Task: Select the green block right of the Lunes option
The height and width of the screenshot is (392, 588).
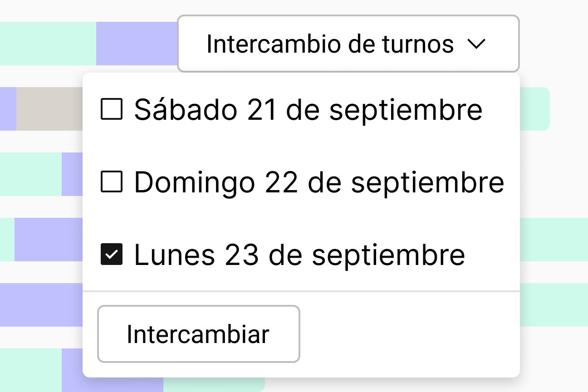Action: click(x=554, y=240)
